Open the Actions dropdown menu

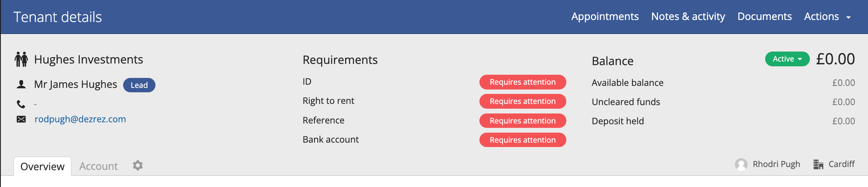(827, 16)
